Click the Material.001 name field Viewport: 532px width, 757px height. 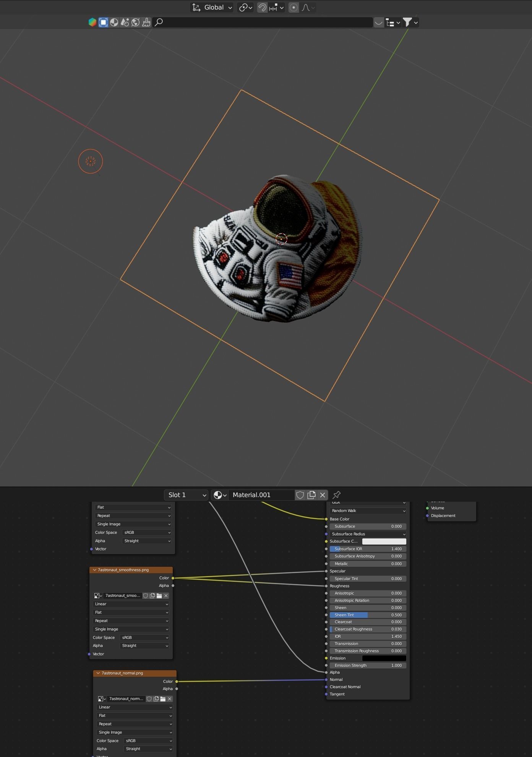coord(261,495)
